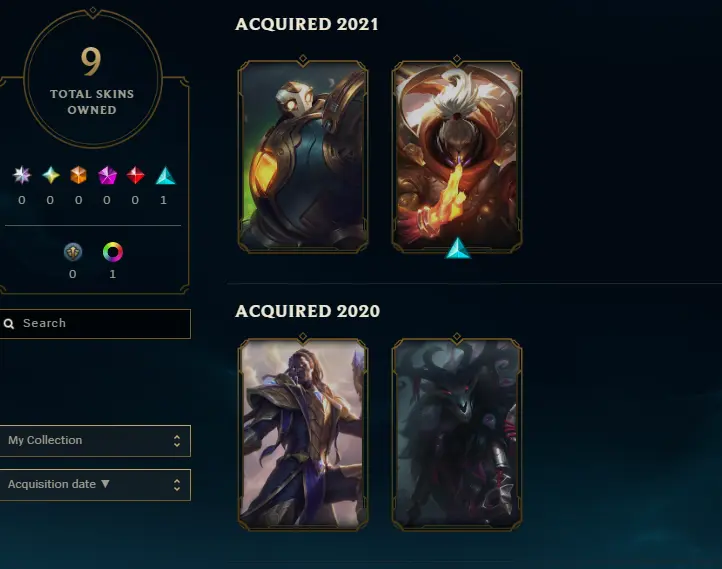This screenshot has height=569, width=722.
Task: Click the white Transcendent rarity gem icon
Action: [22, 175]
